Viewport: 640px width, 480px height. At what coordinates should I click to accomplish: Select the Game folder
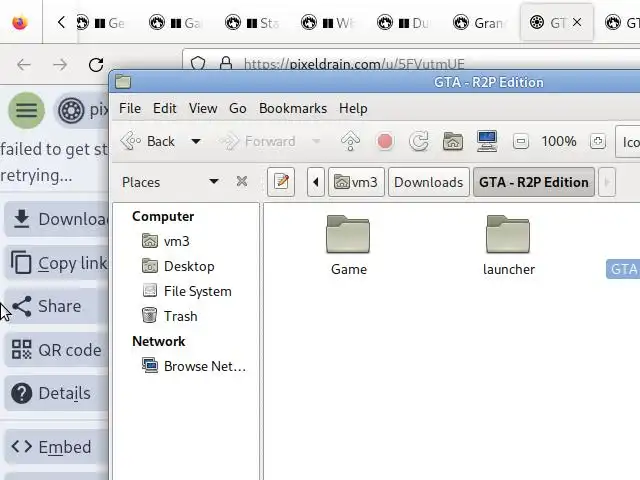tap(348, 246)
